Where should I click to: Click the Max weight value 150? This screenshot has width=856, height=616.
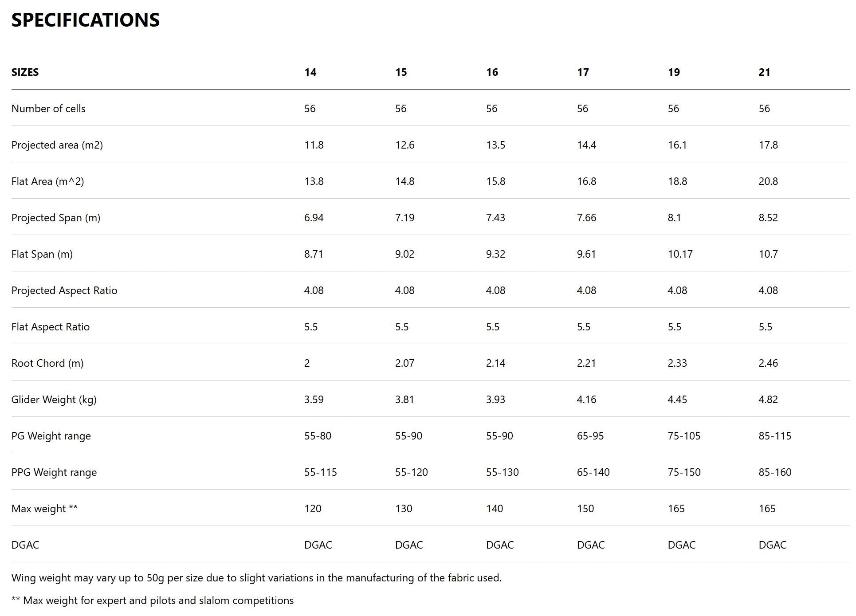(585, 509)
